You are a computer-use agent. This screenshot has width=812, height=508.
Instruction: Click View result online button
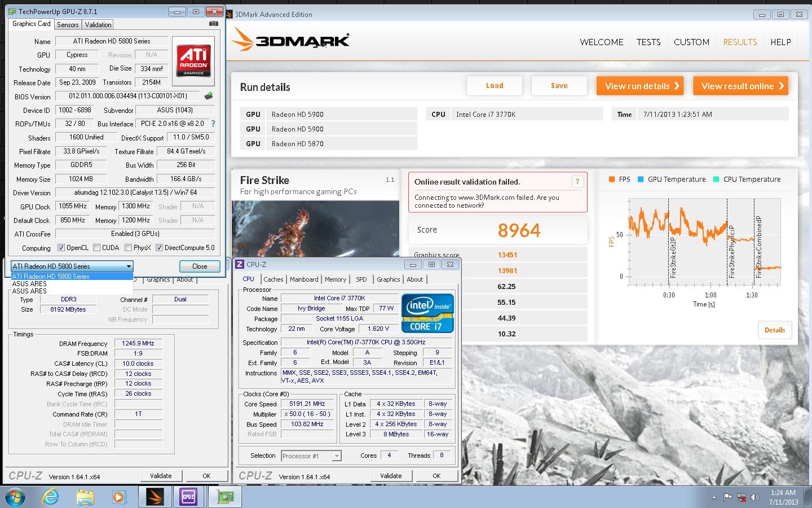pyautogui.click(x=741, y=86)
